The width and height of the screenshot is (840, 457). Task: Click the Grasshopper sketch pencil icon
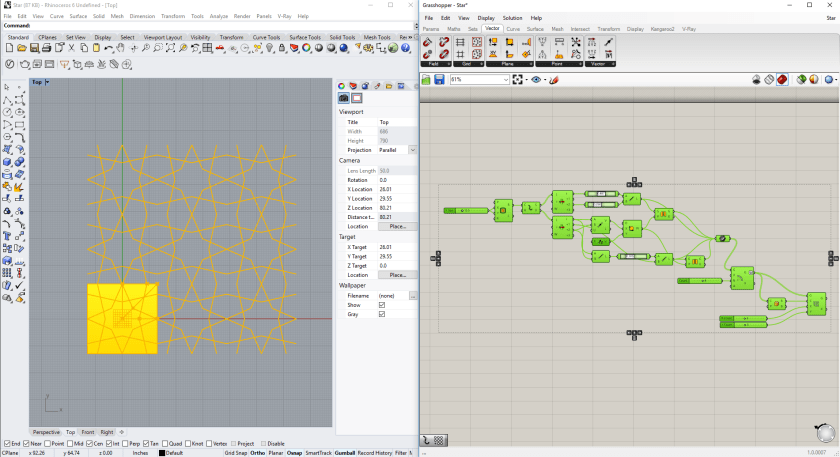point(554,79)
